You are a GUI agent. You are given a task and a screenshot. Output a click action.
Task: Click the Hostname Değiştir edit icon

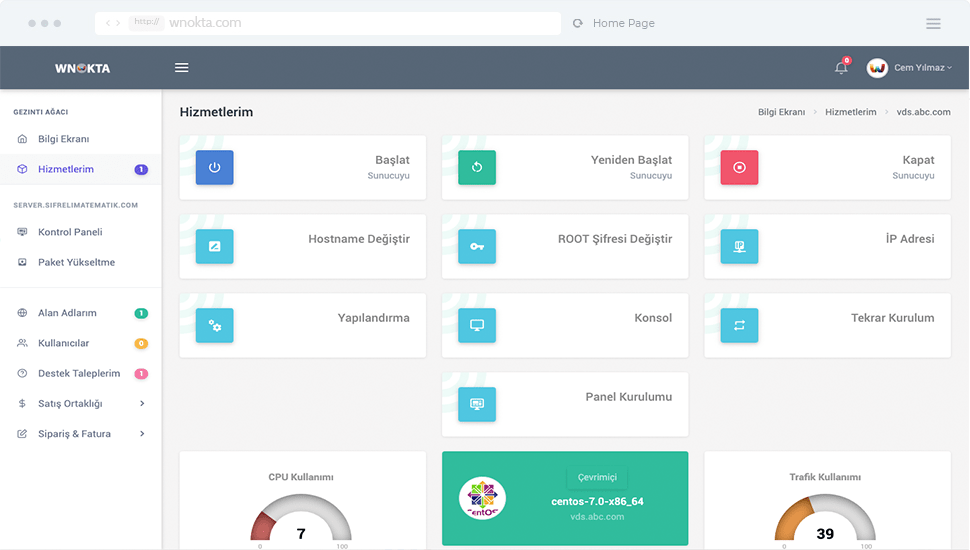coord(214,246)
